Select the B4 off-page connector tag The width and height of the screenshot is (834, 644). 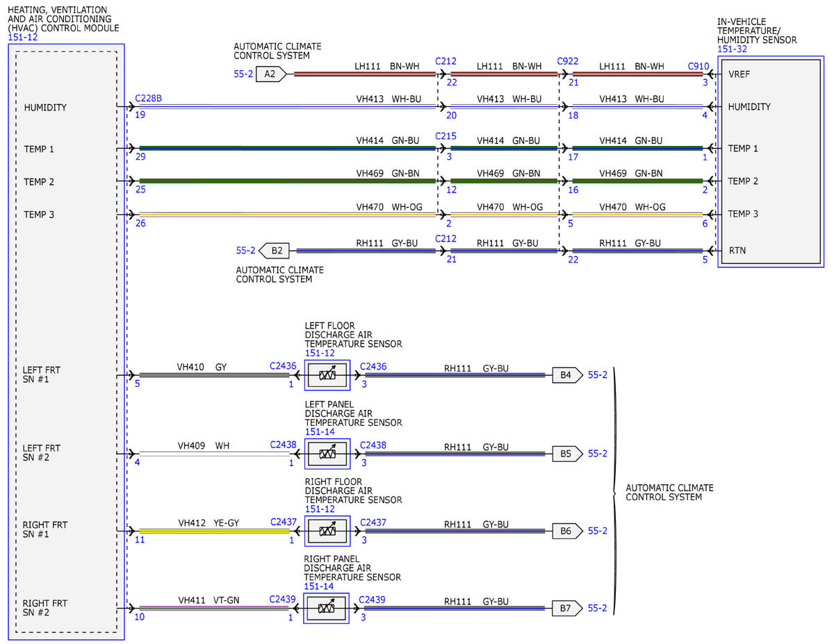click(567, 375)
